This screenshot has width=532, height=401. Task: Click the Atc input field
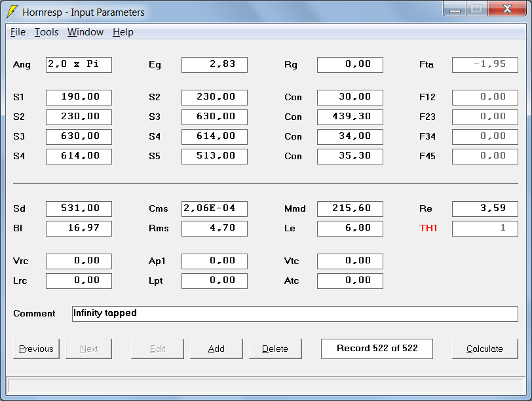(350, 281)
